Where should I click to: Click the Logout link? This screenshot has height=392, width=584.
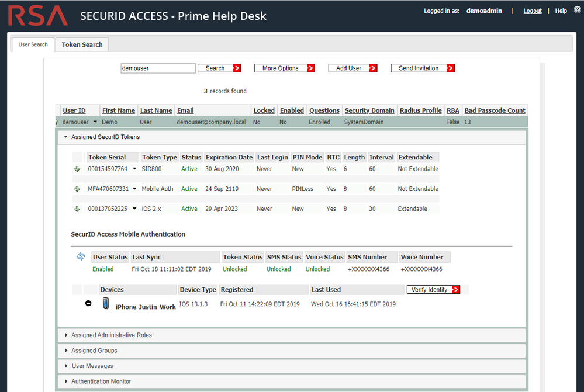pos(532,11)
